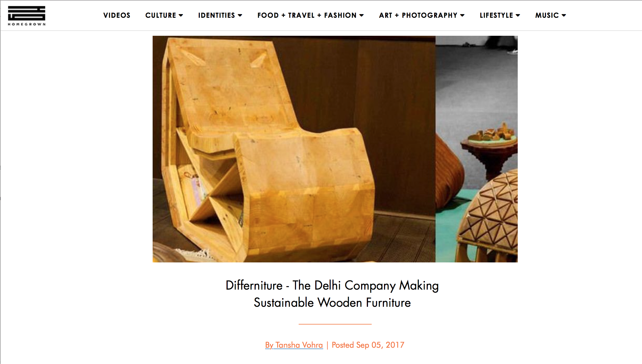
Task: Select Food + Travel + Fashion menu label
Action: pos(307,15)
